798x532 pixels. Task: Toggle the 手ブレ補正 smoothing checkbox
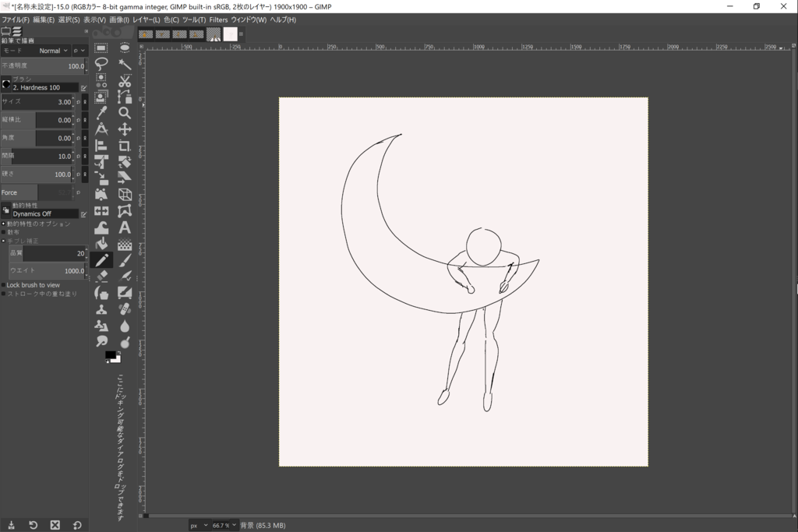4,241
